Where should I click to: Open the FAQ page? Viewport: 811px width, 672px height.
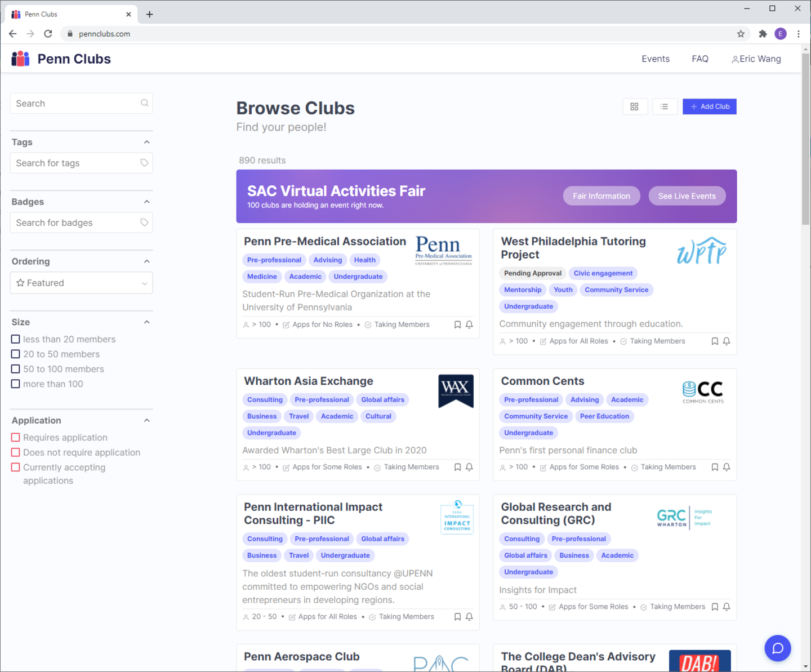tap(700, 59)
